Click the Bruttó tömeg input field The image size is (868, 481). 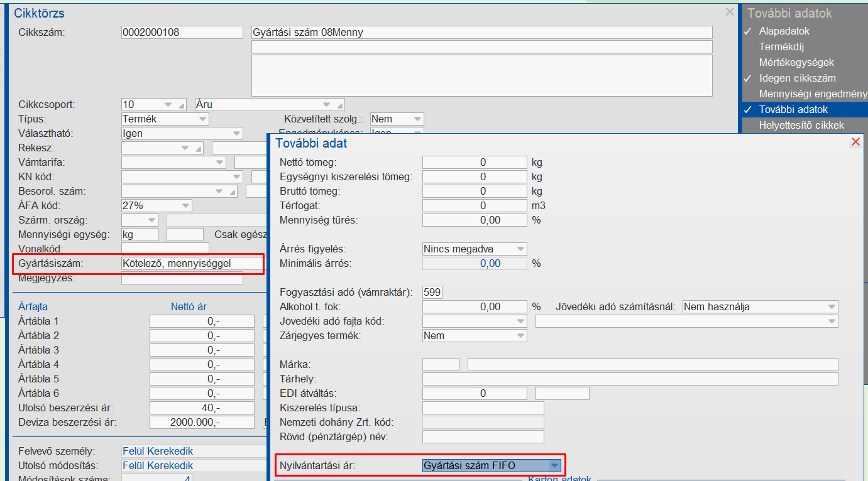click(x=475, y=192)
